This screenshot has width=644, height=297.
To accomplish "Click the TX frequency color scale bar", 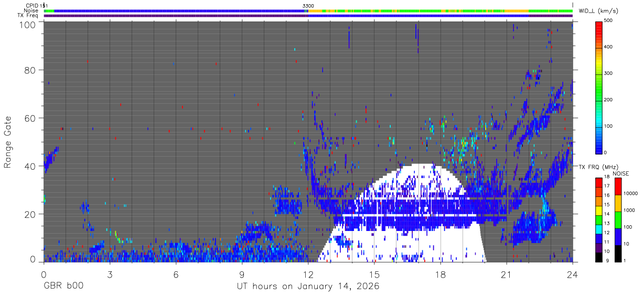I will [x=598, y=219].
